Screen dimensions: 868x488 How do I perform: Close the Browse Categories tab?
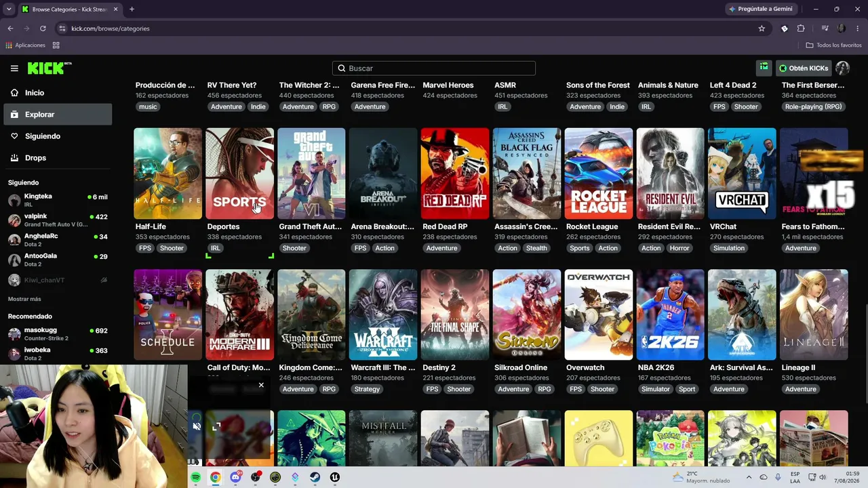pyautogui.click(x=115, y=9)
